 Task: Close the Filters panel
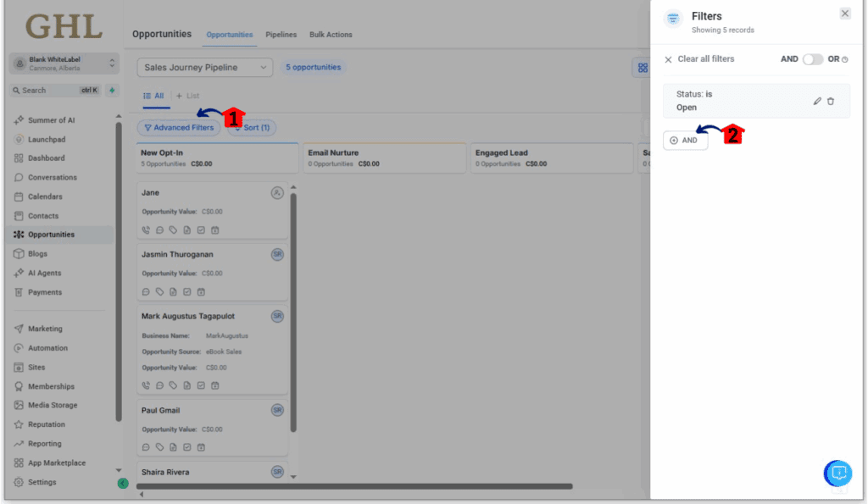tap(845, 14)
